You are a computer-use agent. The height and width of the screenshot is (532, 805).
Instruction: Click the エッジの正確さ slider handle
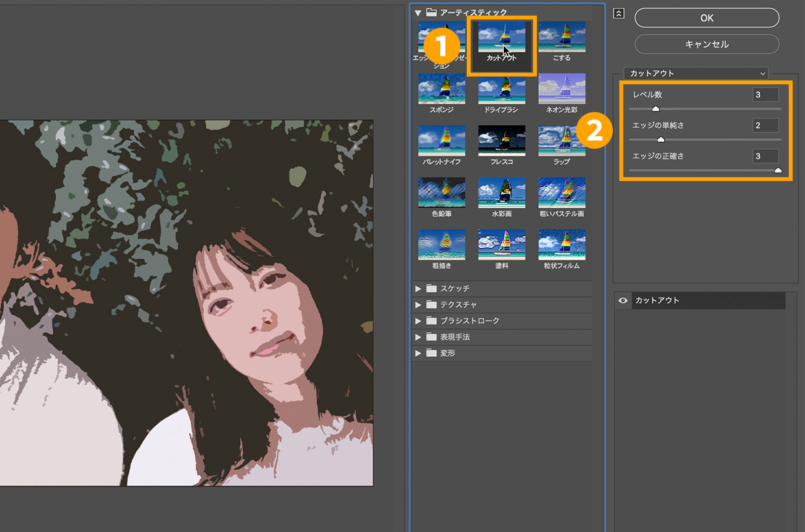pyautogui.click(x=778, y=170)
